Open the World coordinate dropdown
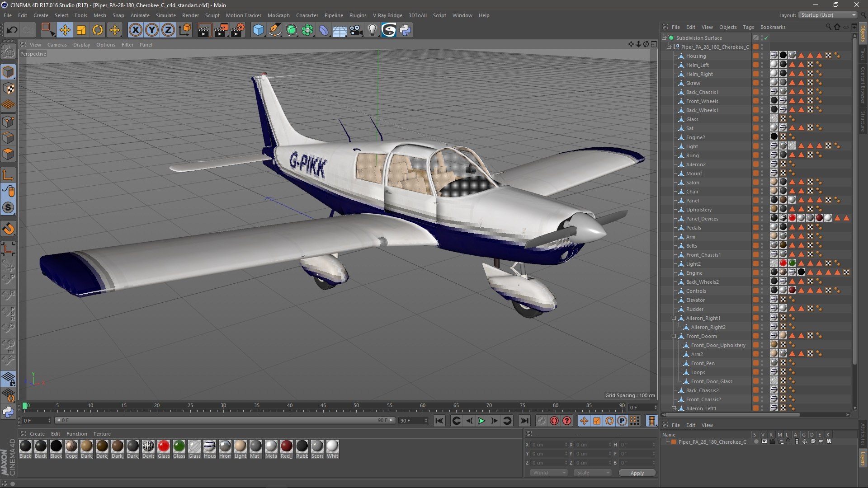 [548, 473]
